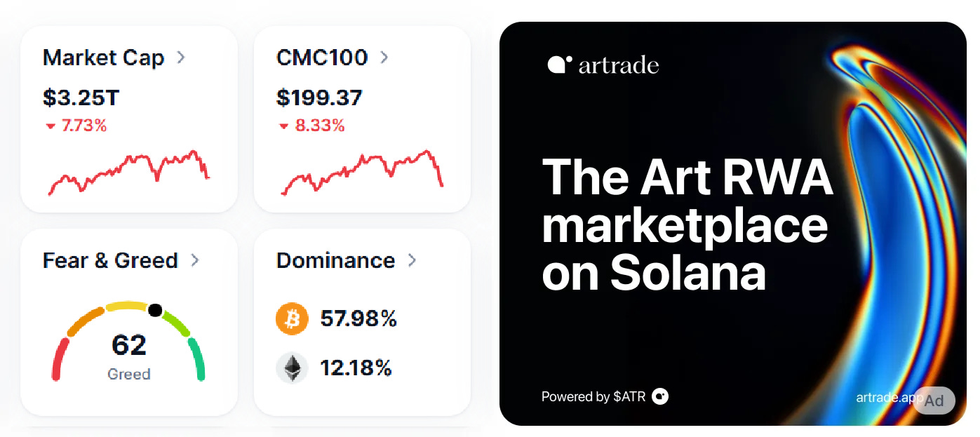980x437 pixels.
Task: Visit the artrade.app link
Action: click(889, 397)
